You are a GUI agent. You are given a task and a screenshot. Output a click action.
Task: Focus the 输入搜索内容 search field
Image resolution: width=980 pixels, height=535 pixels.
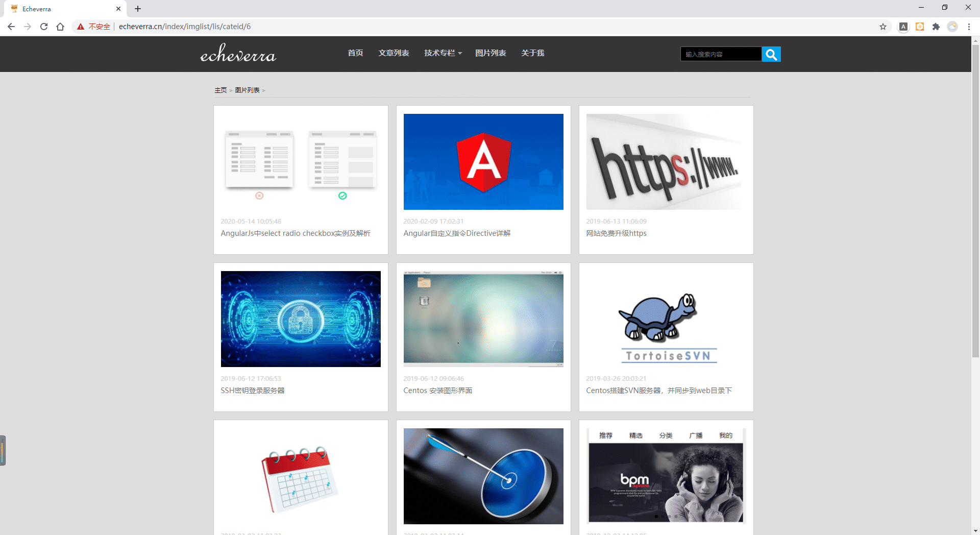[x=721, y=54]
